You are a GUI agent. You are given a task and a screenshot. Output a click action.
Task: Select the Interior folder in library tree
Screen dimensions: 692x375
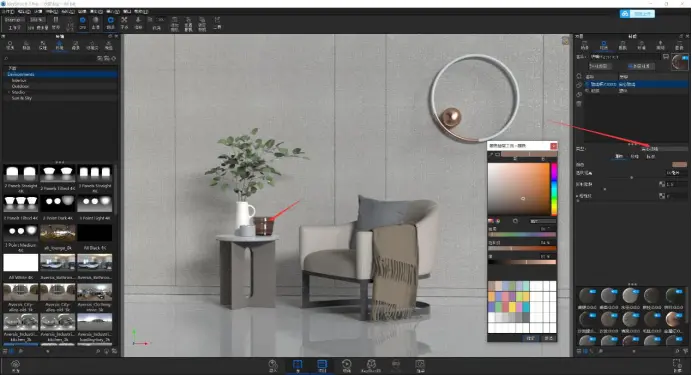(x=19, y=81)
